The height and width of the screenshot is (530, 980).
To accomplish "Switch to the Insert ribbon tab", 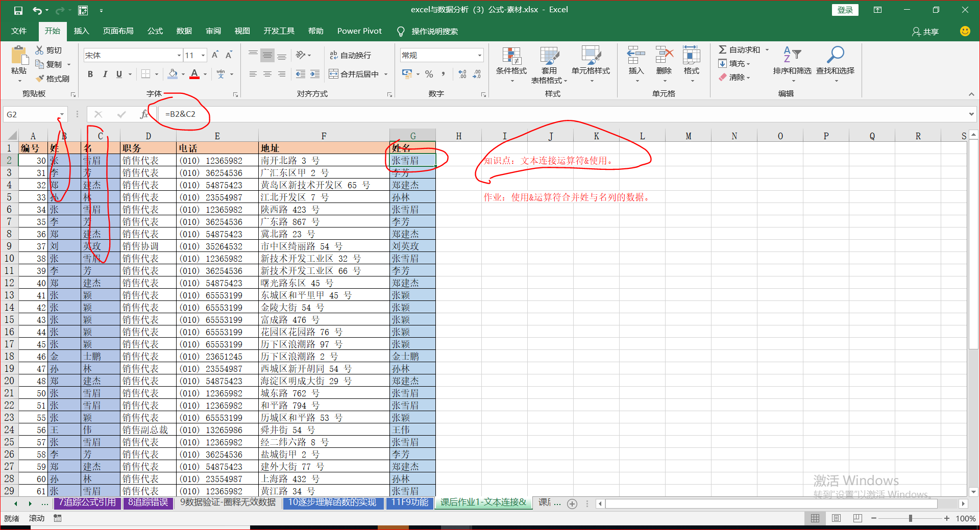I will tap(81, 31).
